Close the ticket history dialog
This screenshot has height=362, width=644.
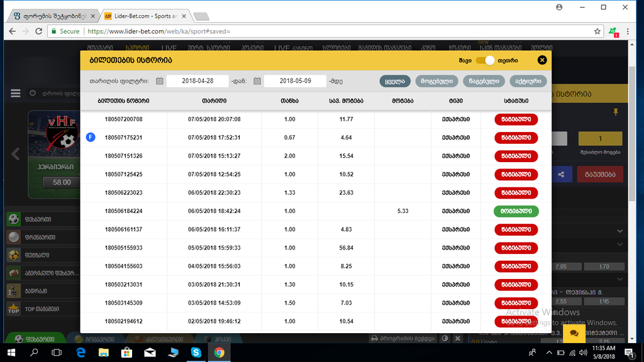(x=541, y=60)
